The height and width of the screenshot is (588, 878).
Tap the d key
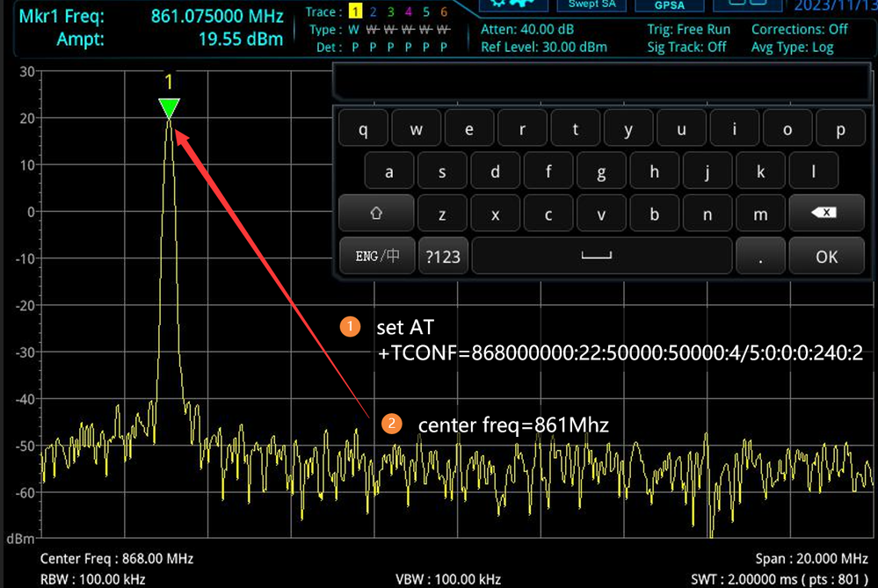click(x=495, y=171)
